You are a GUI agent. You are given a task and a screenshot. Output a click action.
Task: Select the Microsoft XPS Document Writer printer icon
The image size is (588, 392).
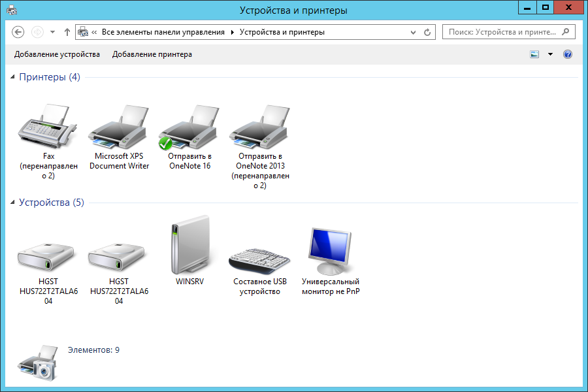[x=119, y=127]
